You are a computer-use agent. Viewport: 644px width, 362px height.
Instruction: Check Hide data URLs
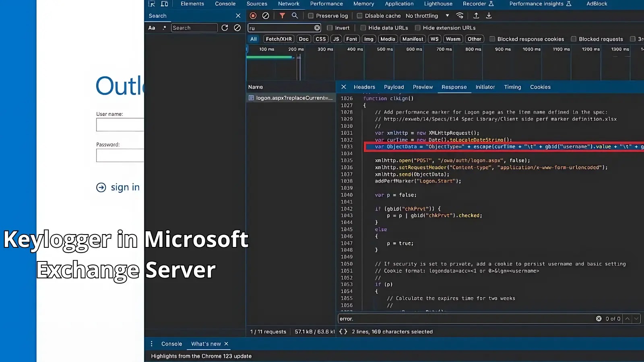[363, 28]
